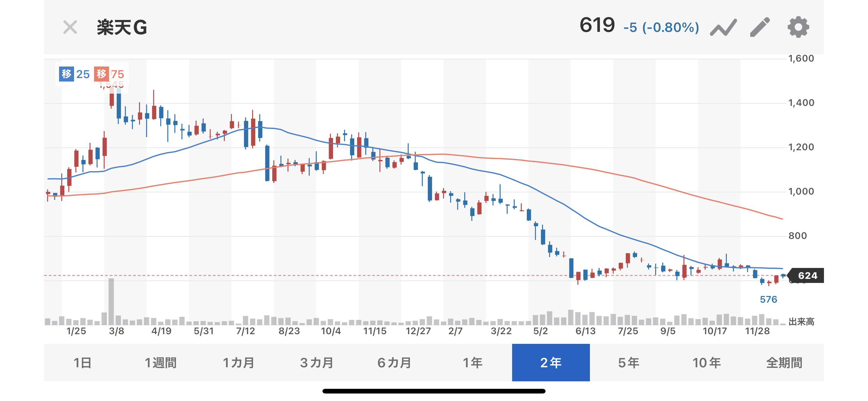
Task: Tap the blue 移 25-day moving average badge
Action: click(x=66, y=74)
